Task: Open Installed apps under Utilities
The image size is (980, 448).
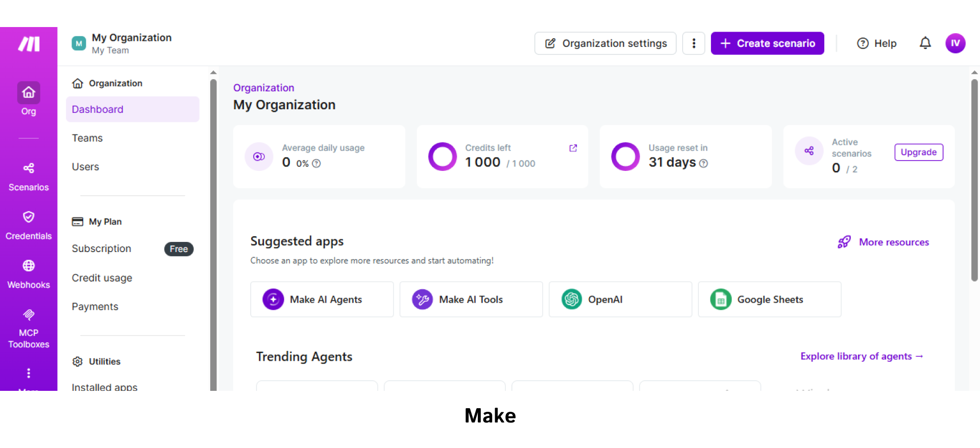Action: [x=104, y=387]
